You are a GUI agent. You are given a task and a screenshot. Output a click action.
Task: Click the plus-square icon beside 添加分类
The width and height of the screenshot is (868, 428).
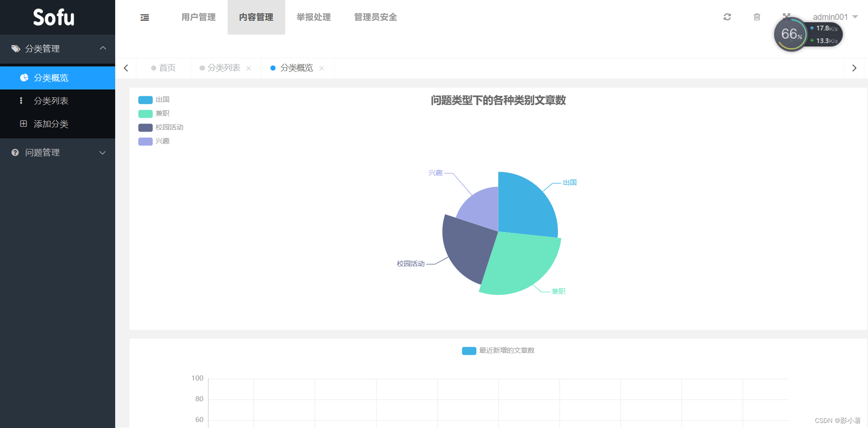[x=23, y=124]
